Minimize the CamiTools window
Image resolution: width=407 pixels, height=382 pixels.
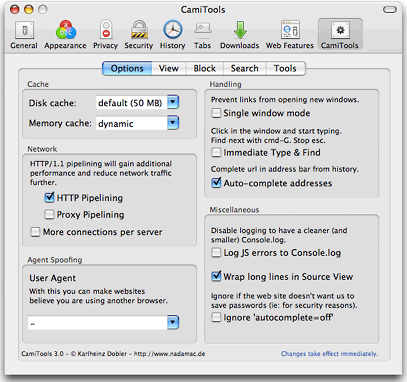click(29, 9)
